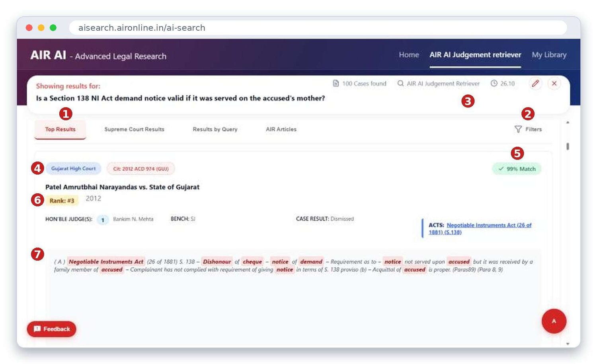The image size is (597, 364).
Task: Open case Patel Amrutbhai Narayandas vs. State of Gujarat
Action: point(122,187)
